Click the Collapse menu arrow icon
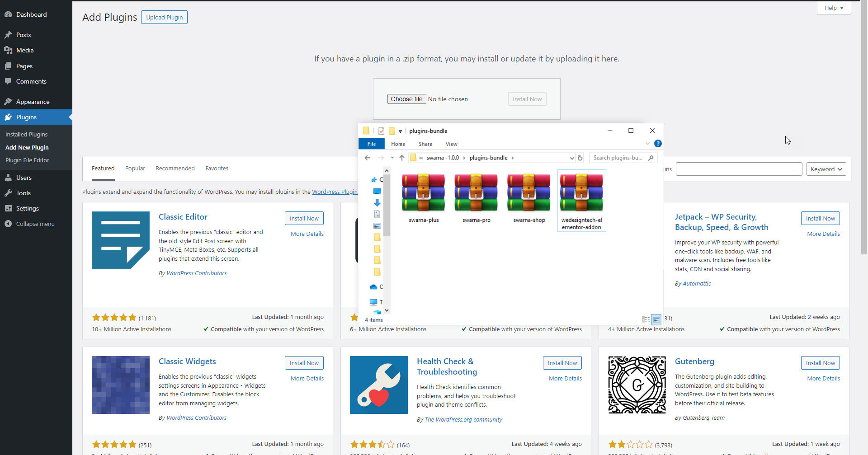The image size is (868, 455). [8, 224]
